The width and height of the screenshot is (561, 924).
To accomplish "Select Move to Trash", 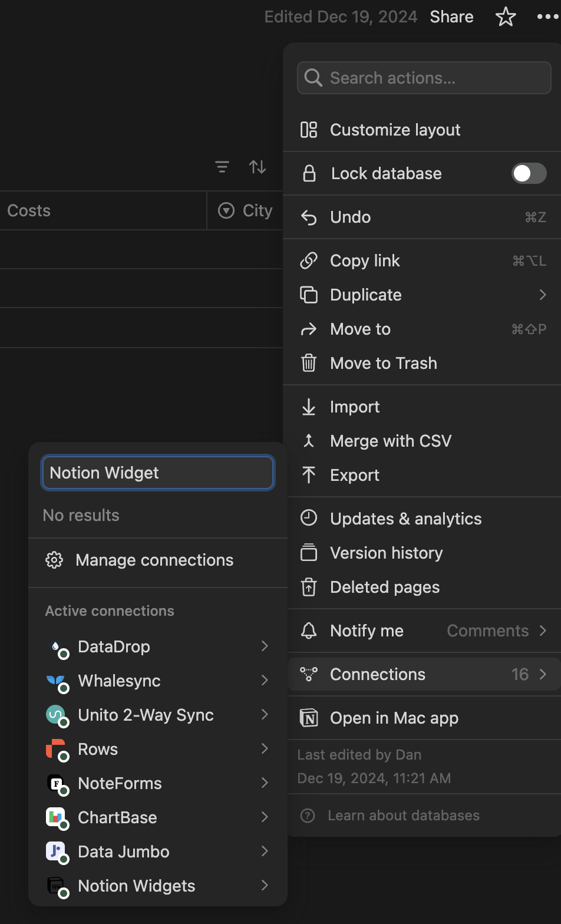I will tap(383, 363).
